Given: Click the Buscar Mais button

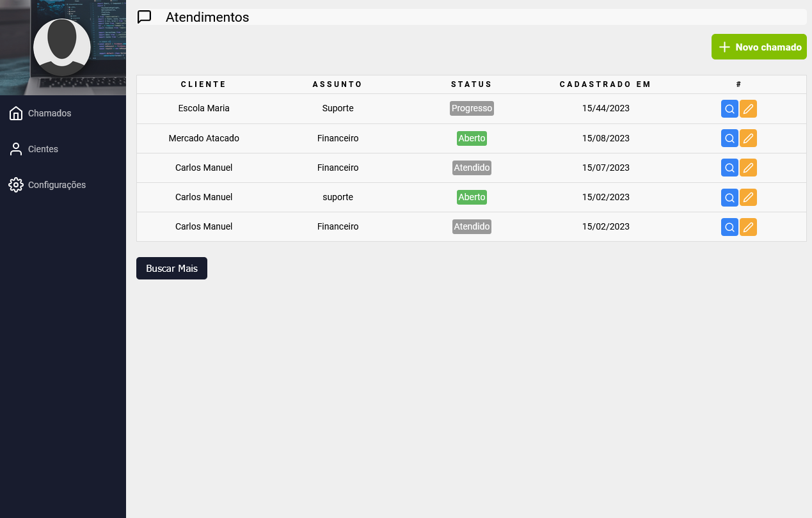Looking at the screenshot, I should pos(171,268).
